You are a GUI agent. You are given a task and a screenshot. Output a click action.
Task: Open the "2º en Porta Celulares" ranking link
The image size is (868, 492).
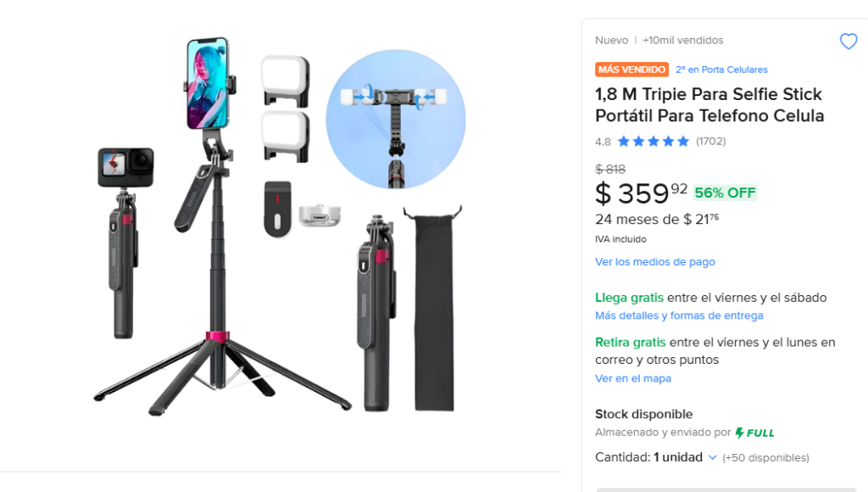721,70
